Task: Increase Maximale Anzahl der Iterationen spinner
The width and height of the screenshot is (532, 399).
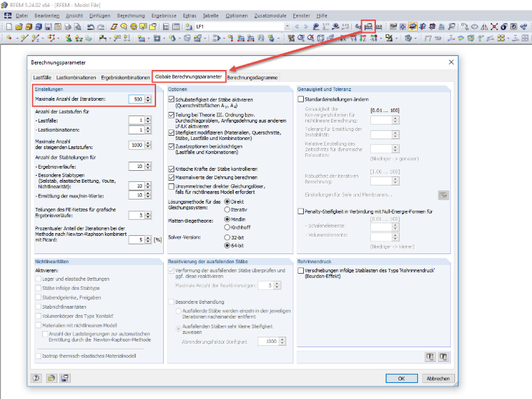Action: 148,97
